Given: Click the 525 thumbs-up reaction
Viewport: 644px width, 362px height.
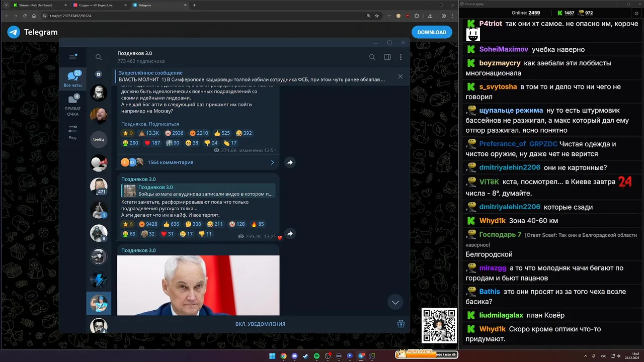Looking at the screenshot, I should 222,133.
